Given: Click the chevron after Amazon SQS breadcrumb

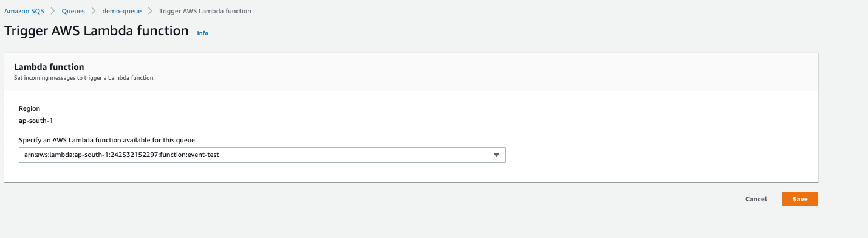Looking at the screenshot, I should click(52, 11).
